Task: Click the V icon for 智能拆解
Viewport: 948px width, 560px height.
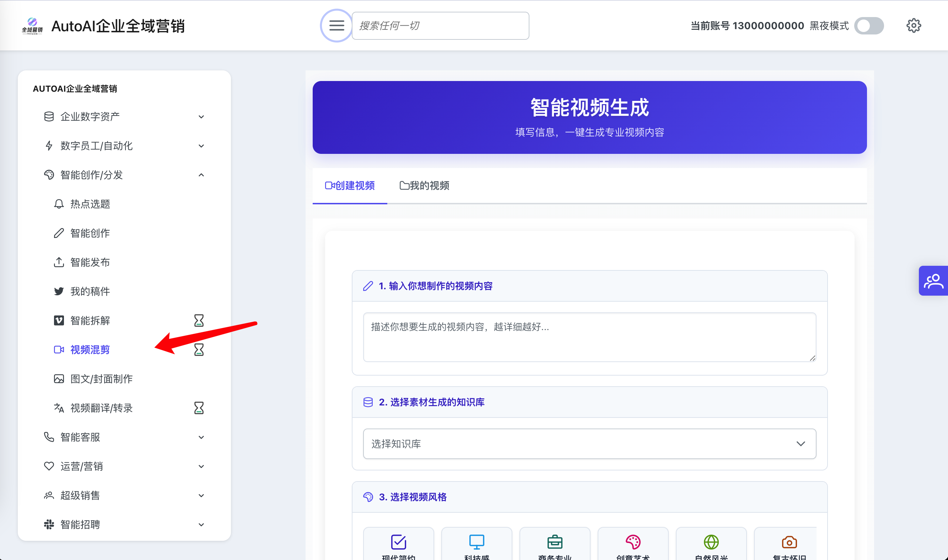Action: pos(59,321)
